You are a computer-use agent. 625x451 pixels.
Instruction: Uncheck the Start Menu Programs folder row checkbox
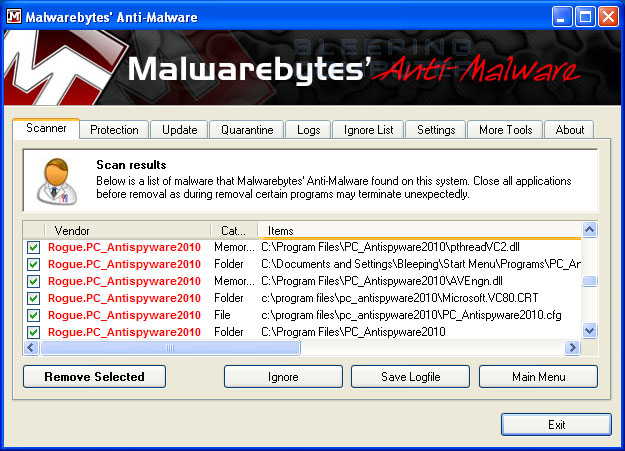click(x=33, y=264)
